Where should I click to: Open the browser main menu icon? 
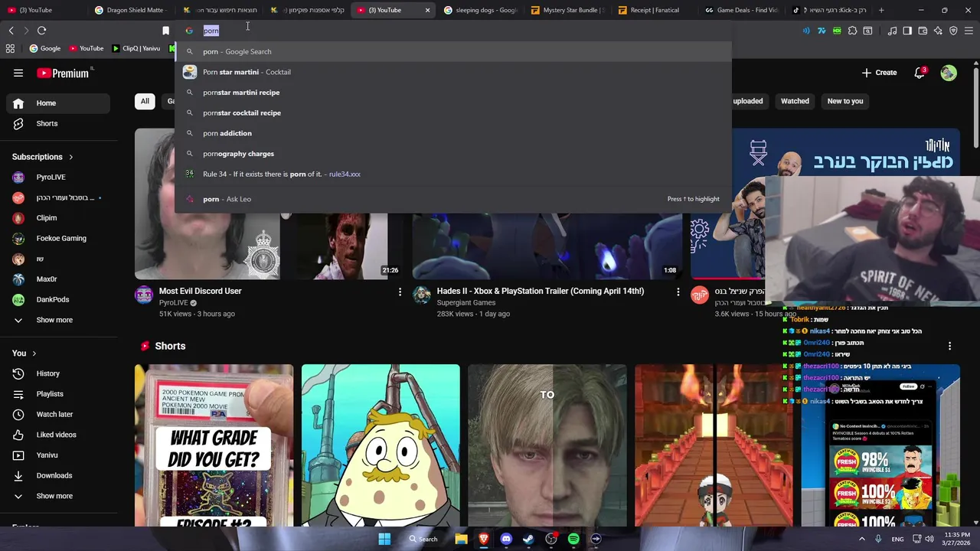pyautogui.click(x=969, y=31)
